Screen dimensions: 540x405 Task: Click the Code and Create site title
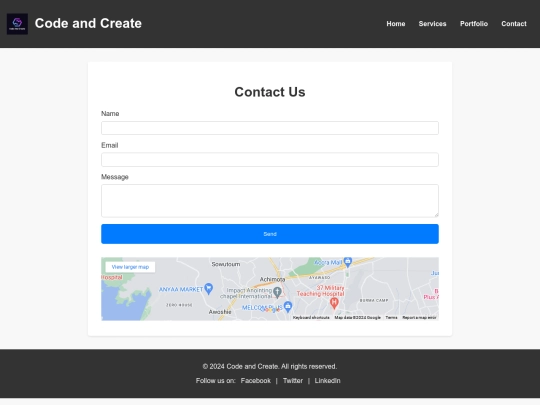[88, 23]
